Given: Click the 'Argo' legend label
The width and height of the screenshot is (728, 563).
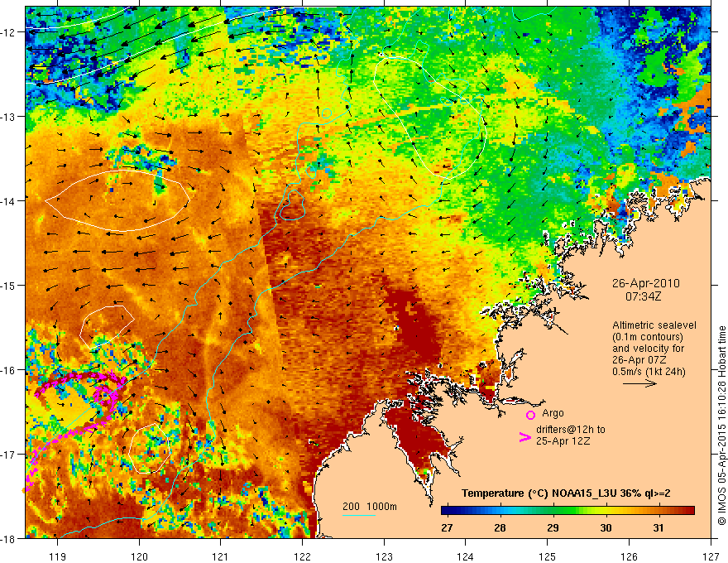Looking at the screenshot, I should [553, 413].
